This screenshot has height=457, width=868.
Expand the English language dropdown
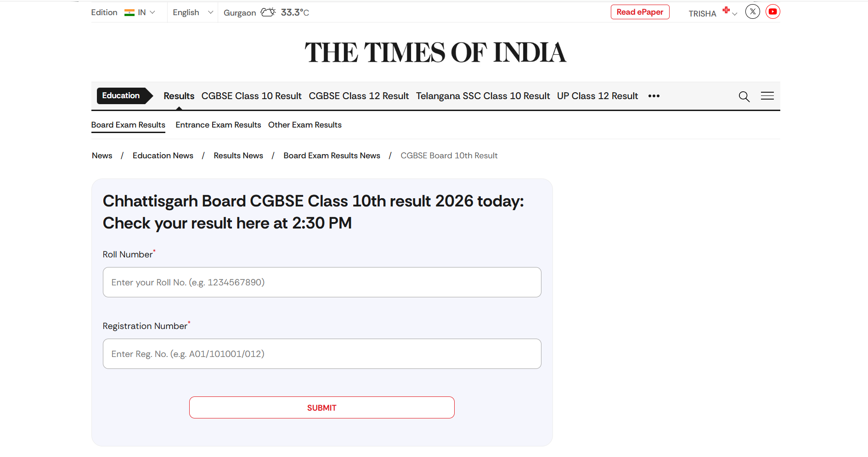tap(193, 12)
